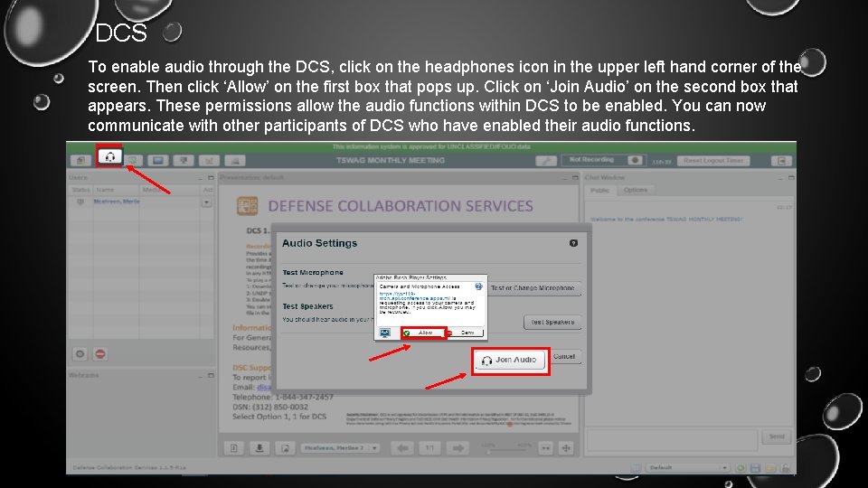The height and width of the screenshot is (488, 868).
Task: Click the 1/1 slide number button
Action: coord(430,448)
